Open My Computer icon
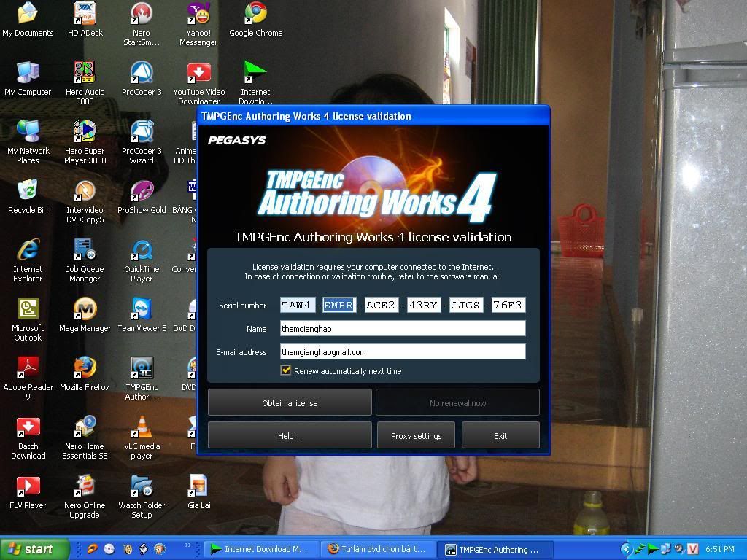 [28, 79]
